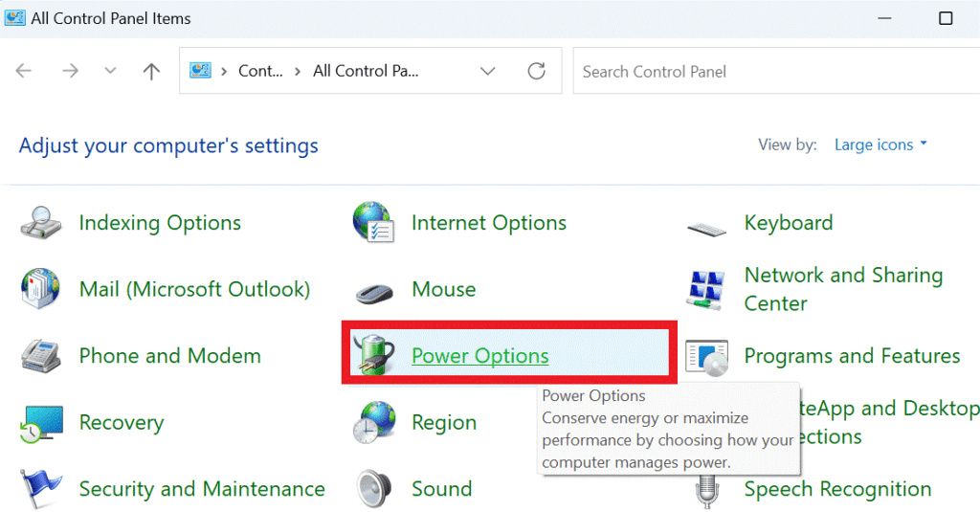
Task: Open the Internet Options globe checklist icon
Action: pos(373,223)
